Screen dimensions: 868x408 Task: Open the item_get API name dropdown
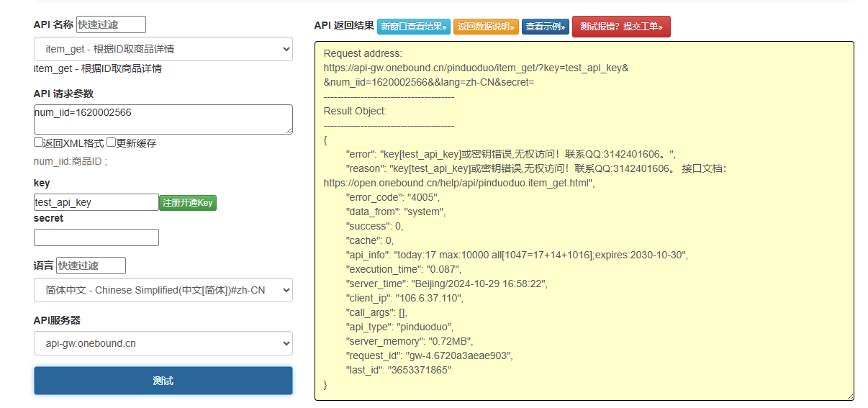(x=163, y=49)
